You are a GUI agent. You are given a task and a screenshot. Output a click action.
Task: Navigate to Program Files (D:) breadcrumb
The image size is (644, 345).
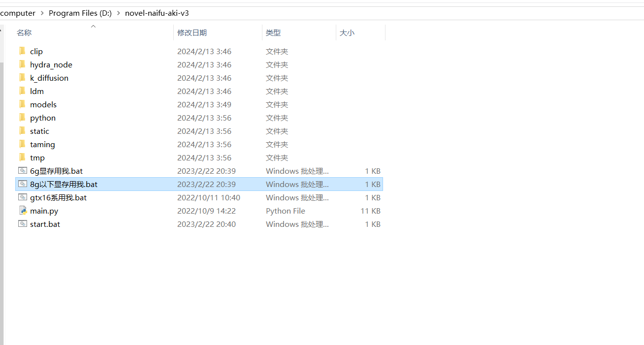point(80,13)
